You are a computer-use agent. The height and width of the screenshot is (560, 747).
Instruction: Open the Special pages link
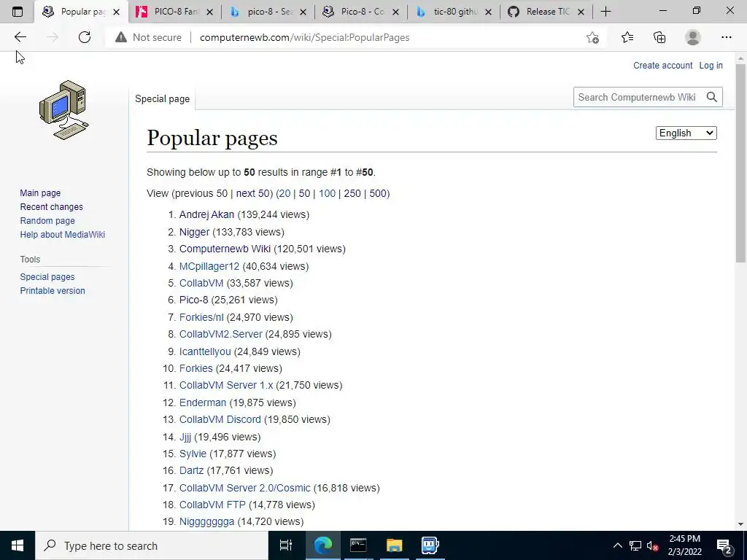tap(47, 276)
